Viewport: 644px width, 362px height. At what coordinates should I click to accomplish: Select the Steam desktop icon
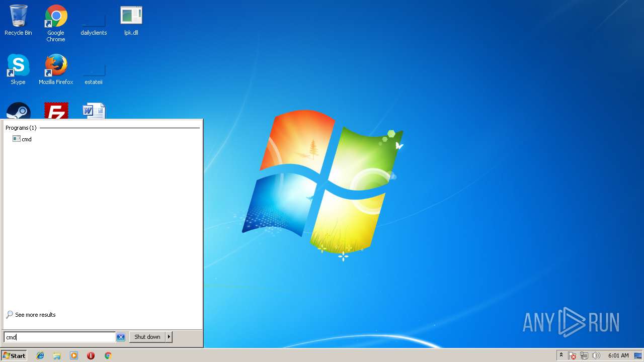click(x=19, y=111)
